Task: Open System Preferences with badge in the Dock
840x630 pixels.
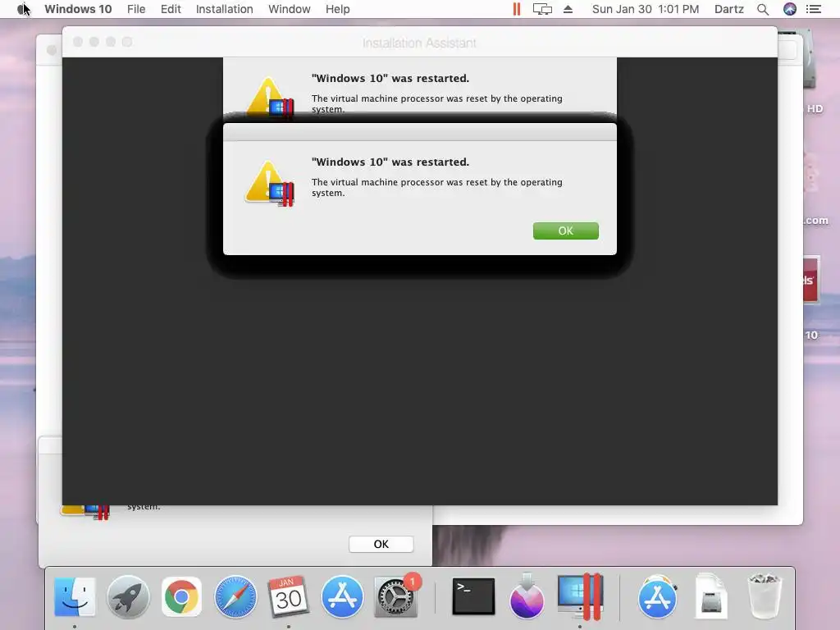Action: coord(395,596)
